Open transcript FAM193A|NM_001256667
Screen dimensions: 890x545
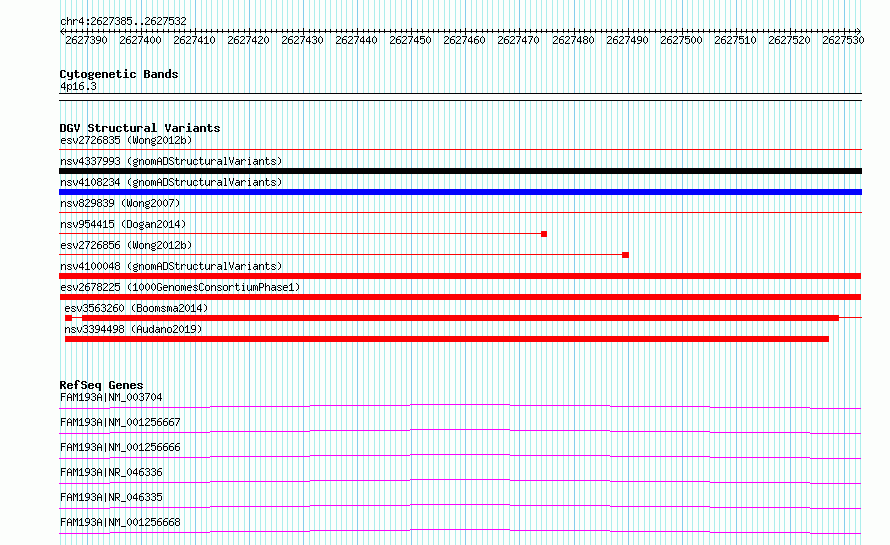pos(120,422)
